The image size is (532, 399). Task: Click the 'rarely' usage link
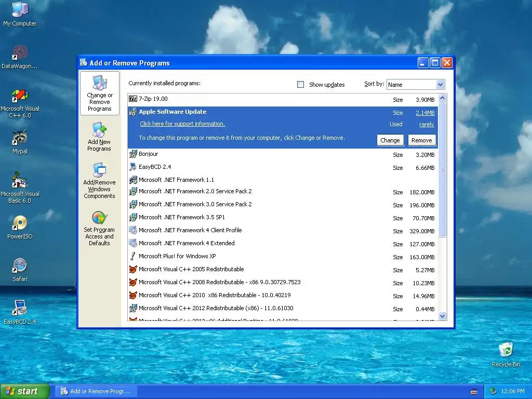[x=427, y=125]
